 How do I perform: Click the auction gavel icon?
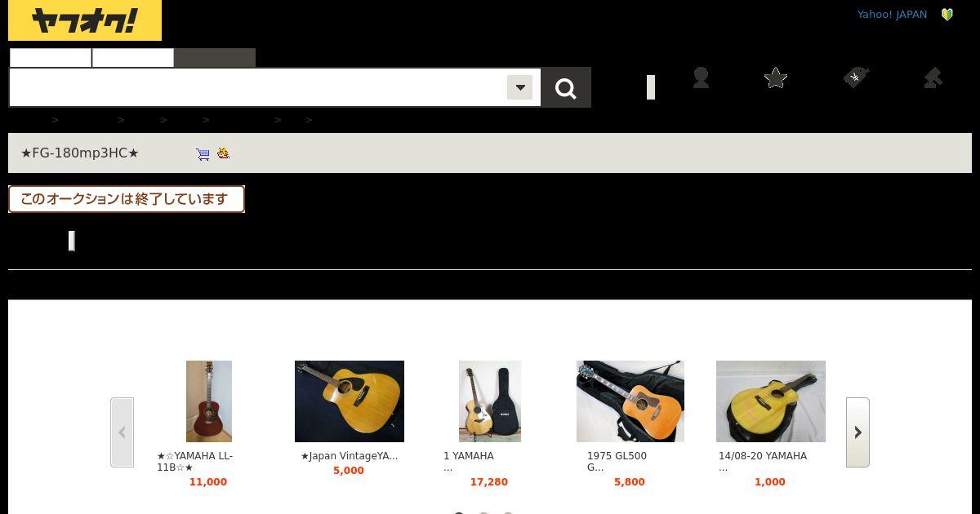tap(933, 78)
